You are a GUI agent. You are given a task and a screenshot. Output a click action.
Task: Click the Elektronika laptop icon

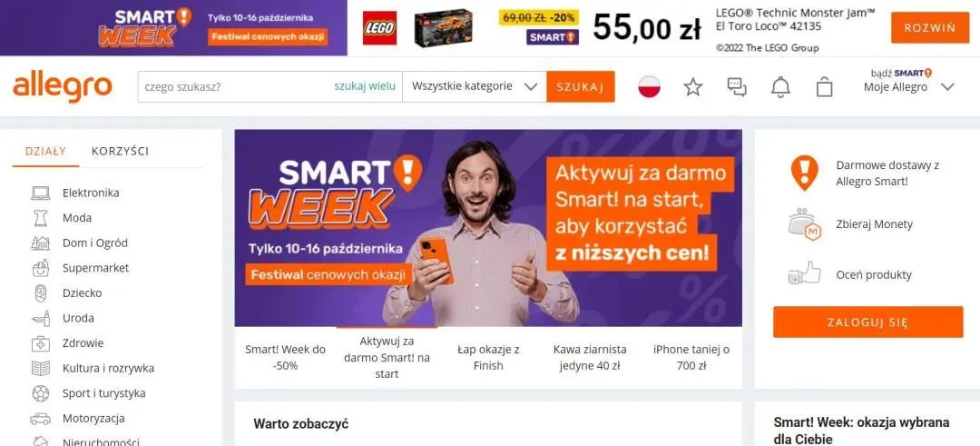click(x=41, y=193)
